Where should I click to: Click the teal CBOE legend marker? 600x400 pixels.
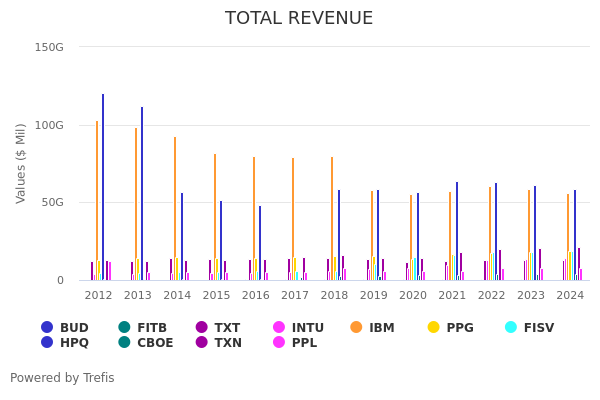tap(124, 343)
